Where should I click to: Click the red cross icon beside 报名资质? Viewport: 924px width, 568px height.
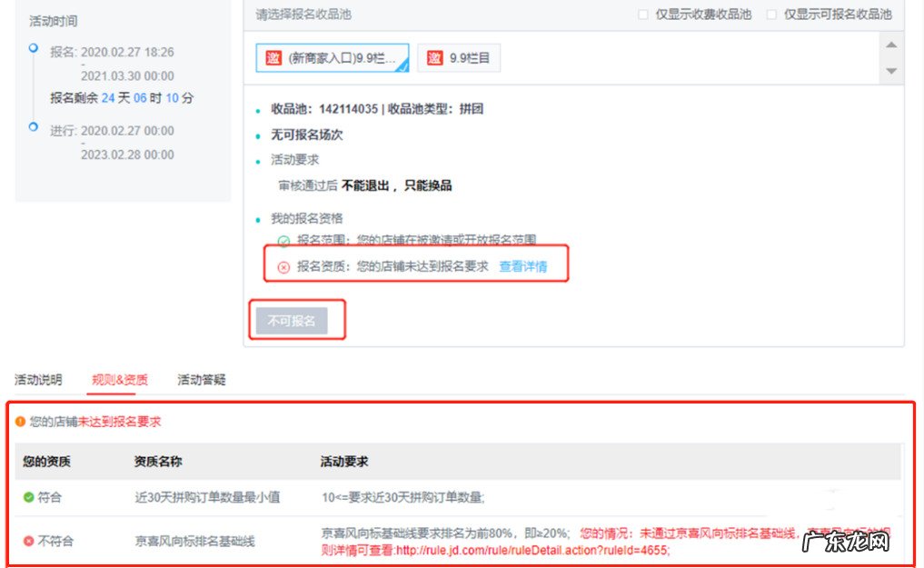tap(284, 266)
